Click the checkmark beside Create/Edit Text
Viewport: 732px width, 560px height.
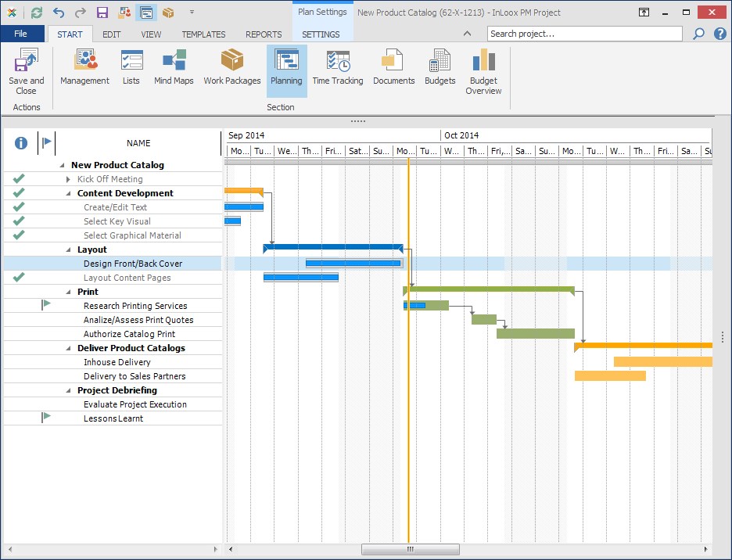point(19,206)
